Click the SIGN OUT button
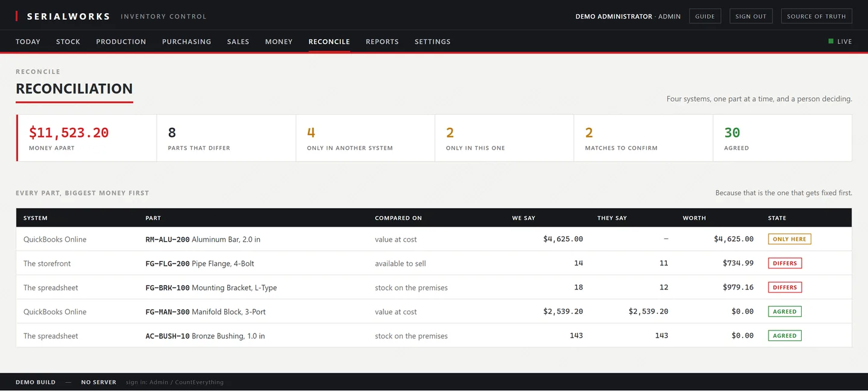Screen dimensions: 868x392 point(751,16)
